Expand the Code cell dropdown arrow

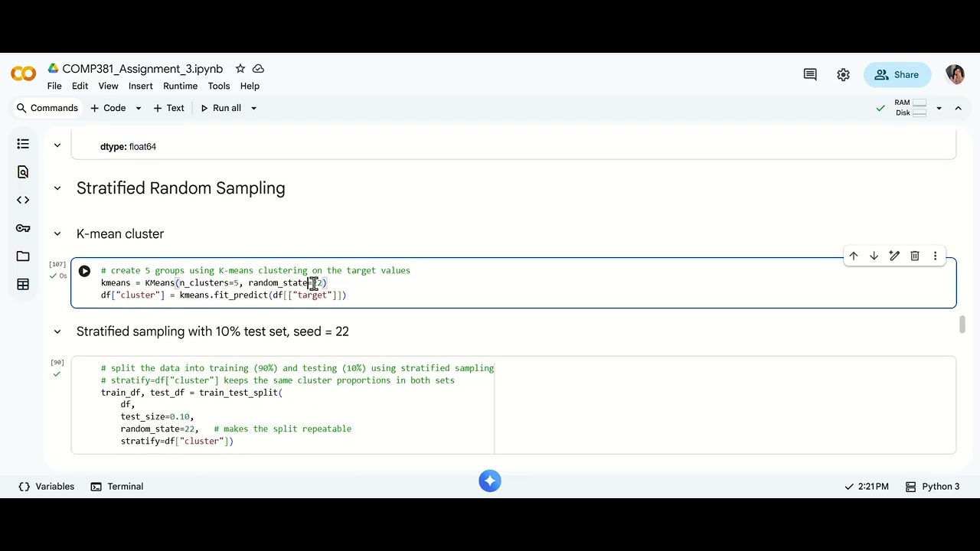pyautogui.click(x=139, y=108)
